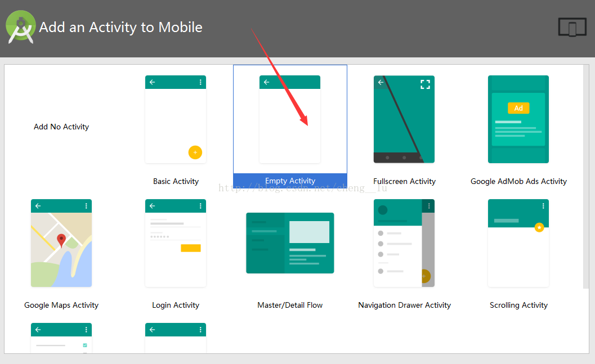The image size is (595, 364).
Task: Click the Basic Activity label
Action: pos(176,181)
